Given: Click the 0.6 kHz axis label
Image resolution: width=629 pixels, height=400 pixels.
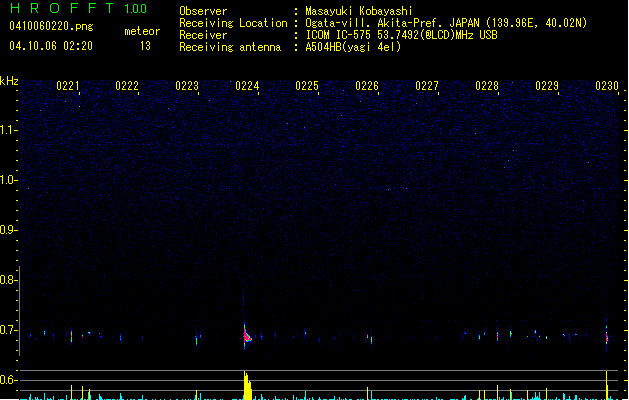Looking at the screenshot, I should 8,380.
